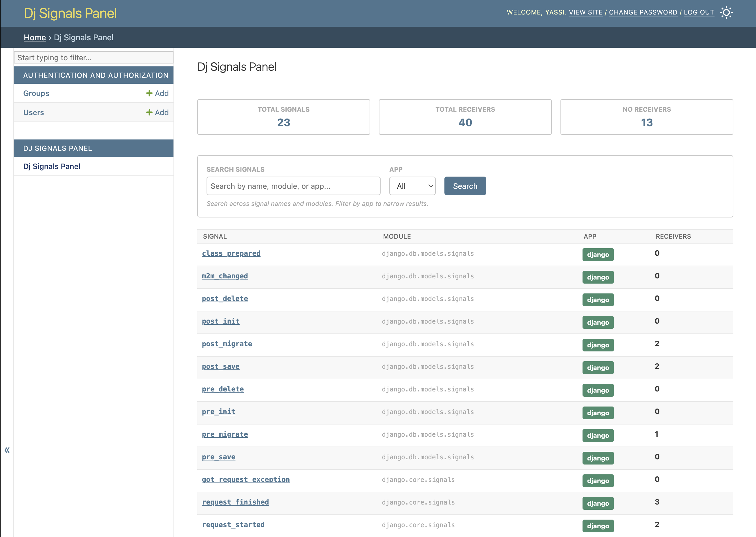
Task: Click django badge in request_finished row
Action: pyautogui.click(x=598, y=503)
